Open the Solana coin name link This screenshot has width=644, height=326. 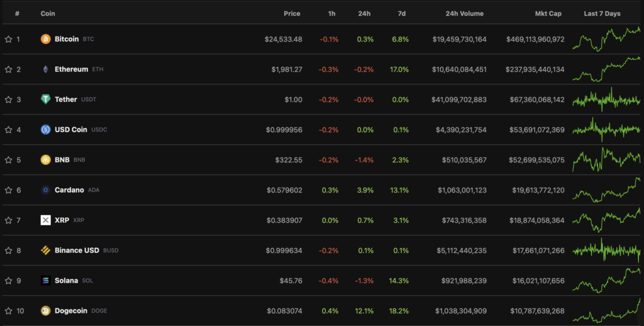click(66, 281)
